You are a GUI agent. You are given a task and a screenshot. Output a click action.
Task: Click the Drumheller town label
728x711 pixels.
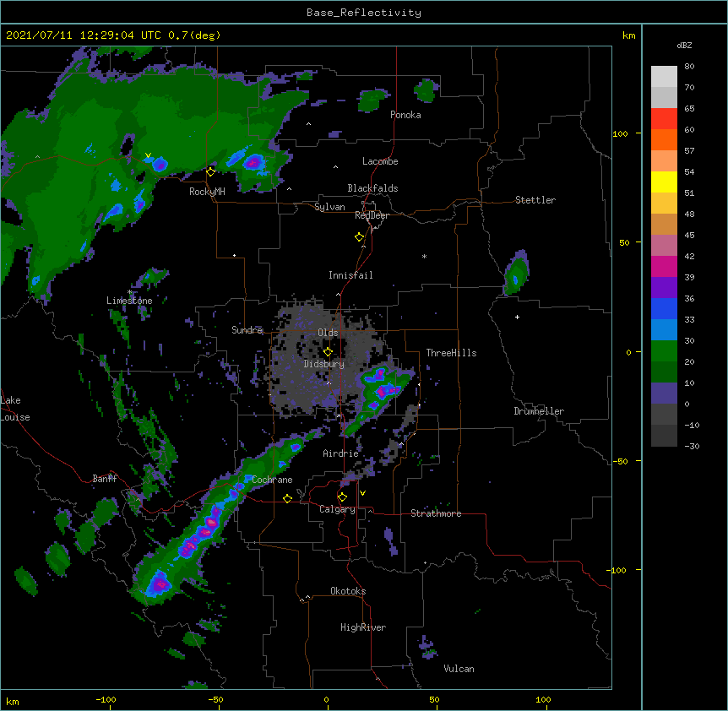pyautogui.click(x=539, y=411)
